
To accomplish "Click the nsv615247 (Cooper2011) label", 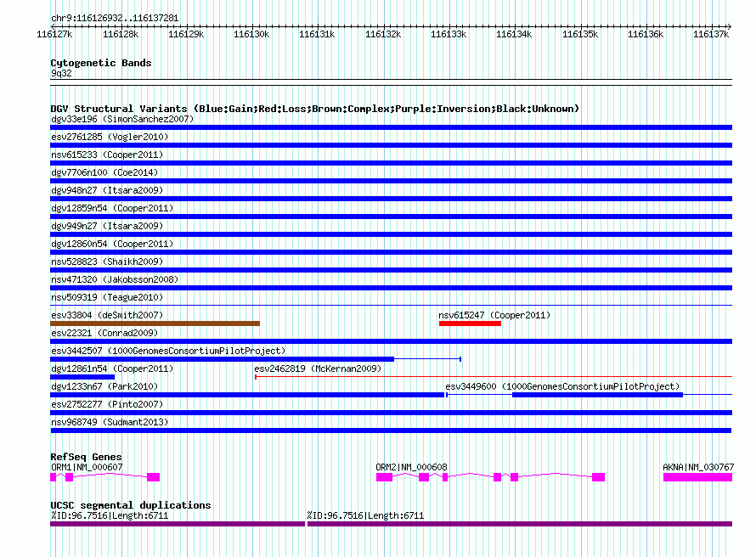I will point(494,315).
